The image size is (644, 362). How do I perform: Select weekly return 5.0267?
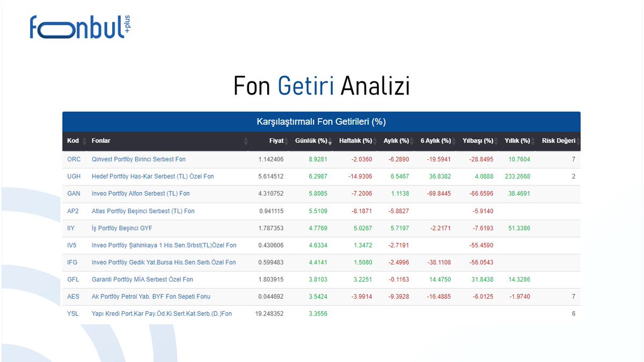(363, 228)
